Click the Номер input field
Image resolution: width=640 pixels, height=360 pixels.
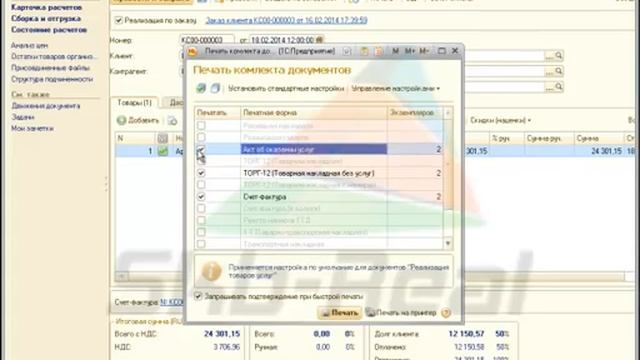coord(207,40)
